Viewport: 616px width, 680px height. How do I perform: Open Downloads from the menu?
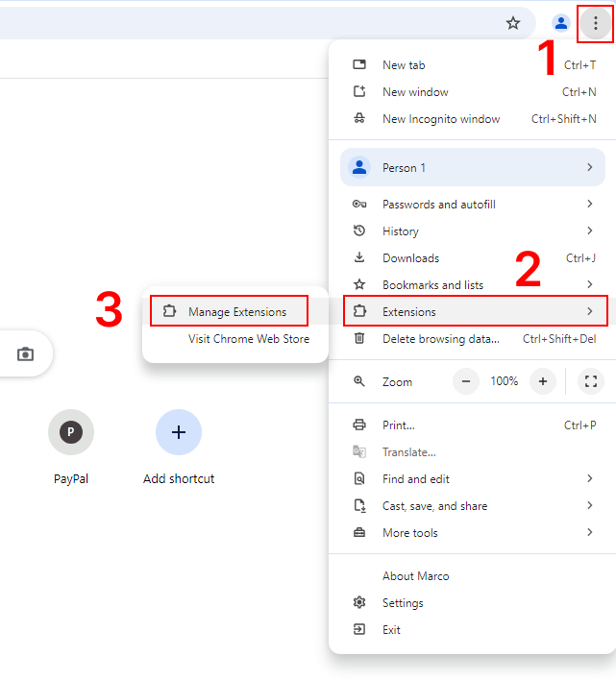coord(473,257)
